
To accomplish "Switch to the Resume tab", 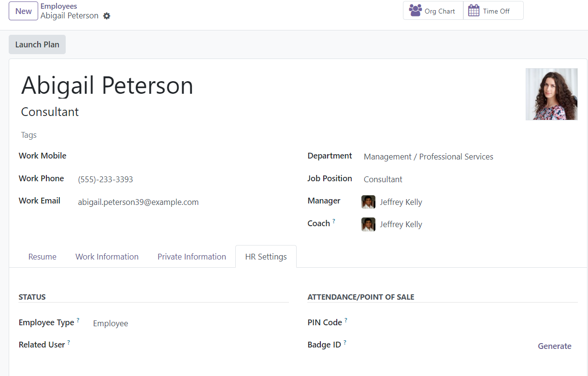I will [x=43, y=257].
